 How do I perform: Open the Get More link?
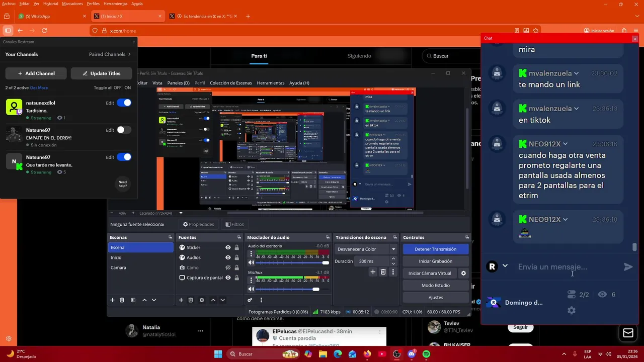pos(39,87)
